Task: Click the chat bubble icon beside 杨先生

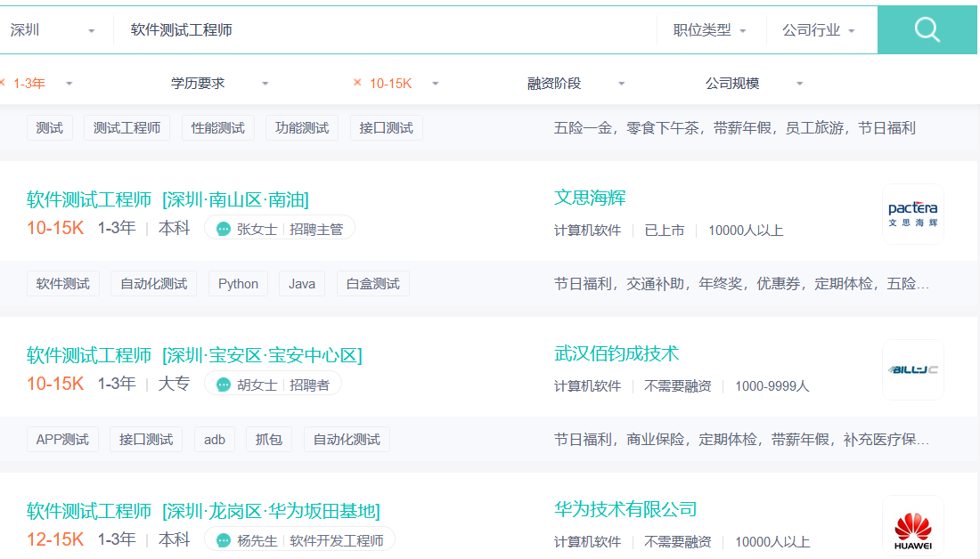Action: [x=222, y=539]
